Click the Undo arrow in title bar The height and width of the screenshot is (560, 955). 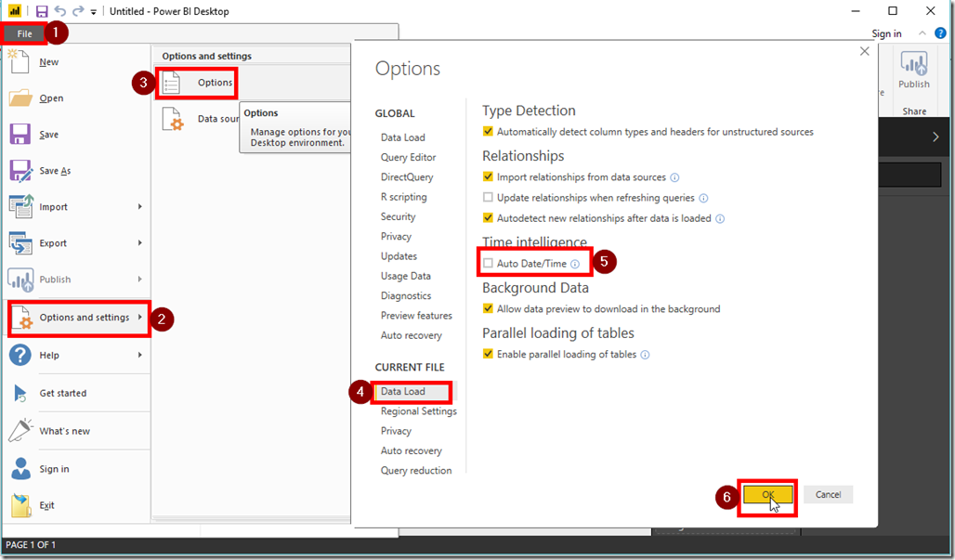[x=59, y=11]
